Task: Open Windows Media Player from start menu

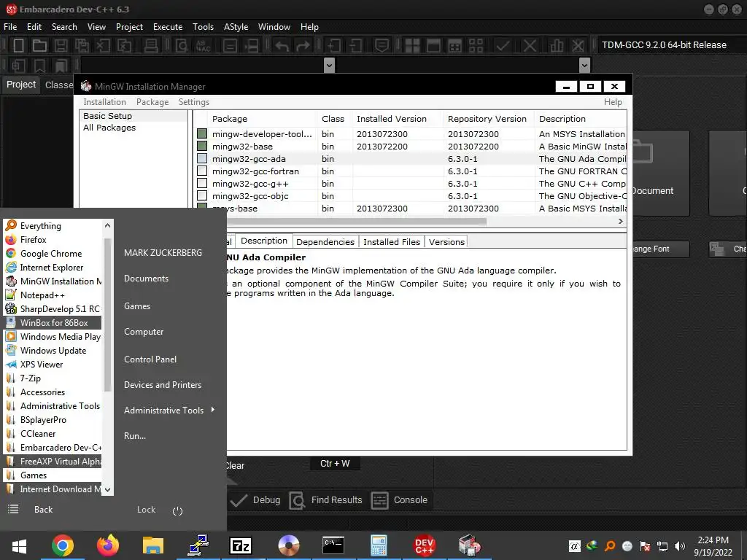Action: click(x=60, y=337)
